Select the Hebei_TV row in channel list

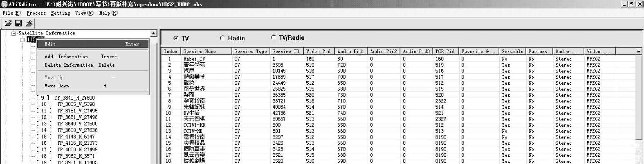(x=194, y=59)
